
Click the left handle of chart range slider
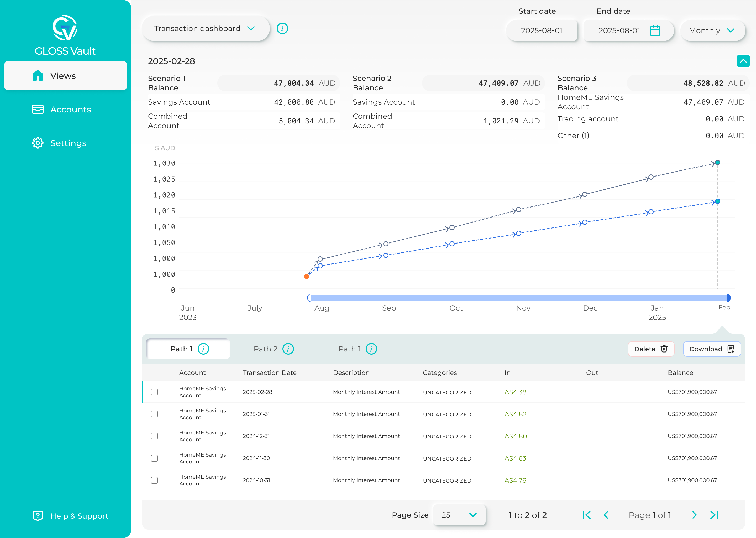309,298
